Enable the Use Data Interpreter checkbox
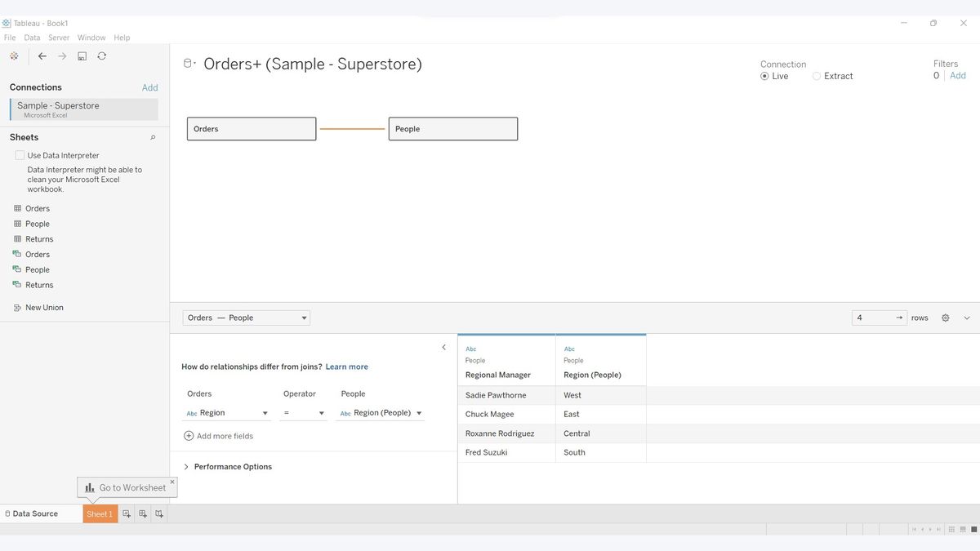 [19, 154]
